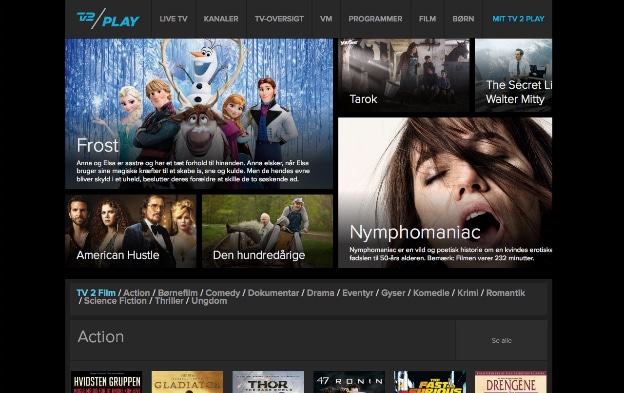Go to Mit TV 2 Play
This screenshot has width=624, height=393.
coord(518,19)
